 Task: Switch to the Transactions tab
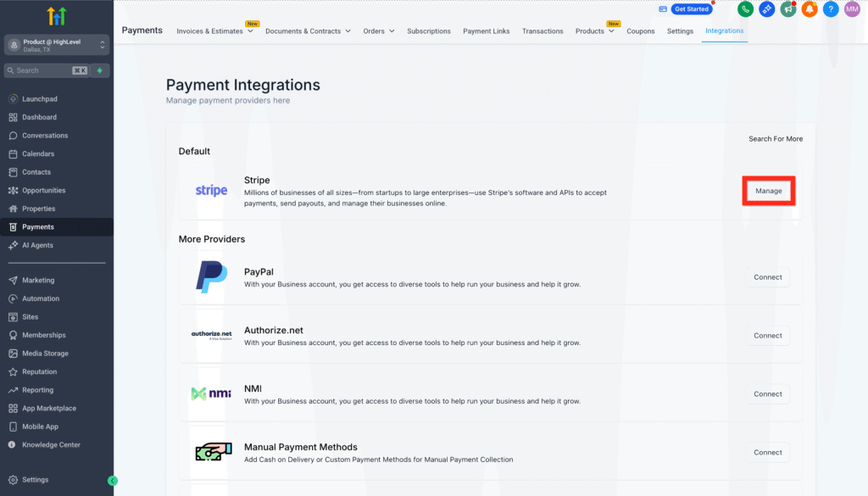tap(542, 31)
